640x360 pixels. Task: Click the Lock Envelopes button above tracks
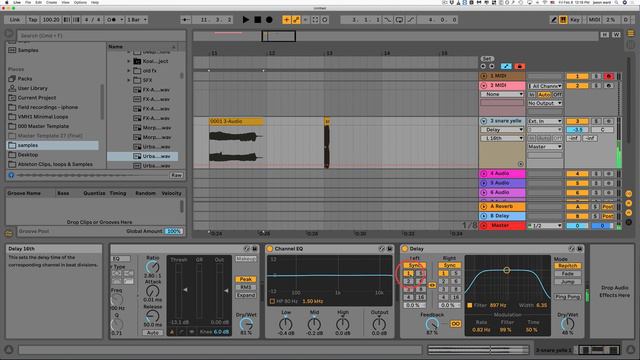[x=519, y=66]
